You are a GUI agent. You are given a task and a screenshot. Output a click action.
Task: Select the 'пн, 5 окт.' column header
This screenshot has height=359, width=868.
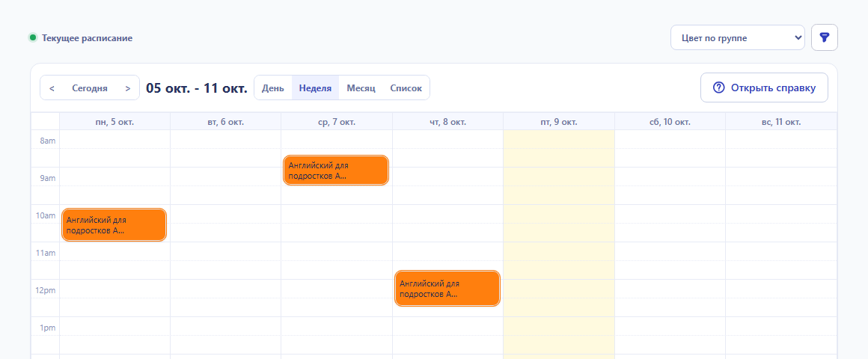(x=114, y=122)
